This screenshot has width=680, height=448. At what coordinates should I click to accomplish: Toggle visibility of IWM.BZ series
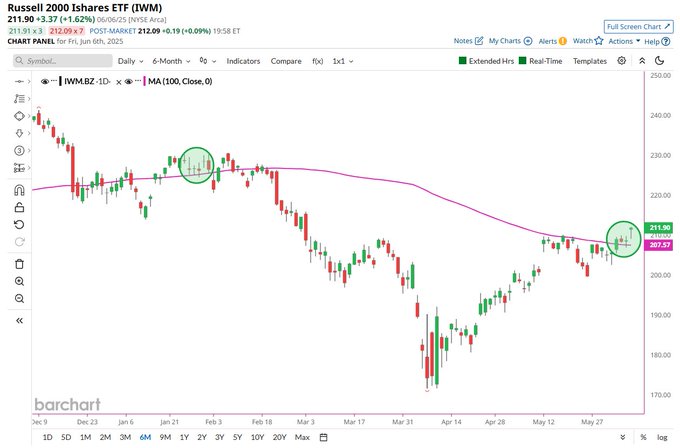click(x=45, y=81)
